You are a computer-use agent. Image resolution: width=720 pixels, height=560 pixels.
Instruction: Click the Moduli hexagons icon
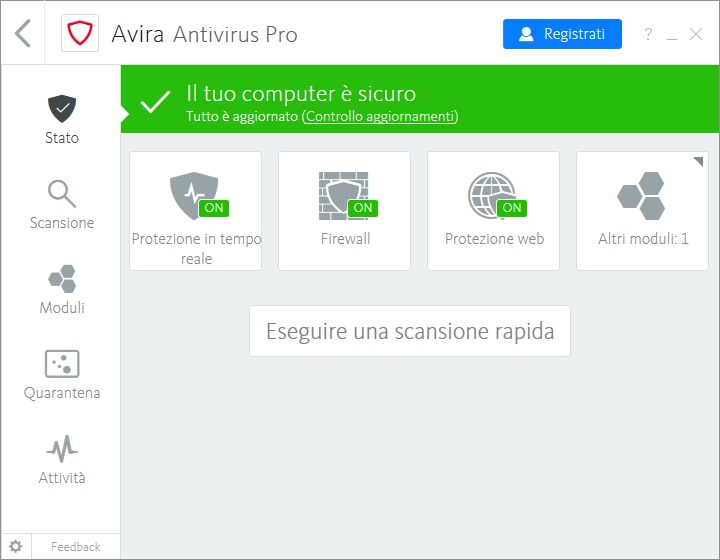[x=61, y=278]
